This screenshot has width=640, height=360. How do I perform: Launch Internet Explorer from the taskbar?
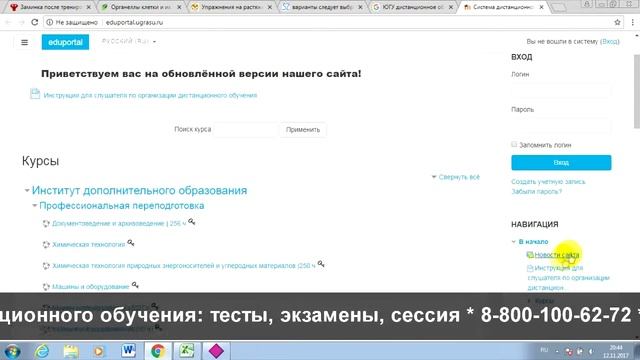pos(42,351)
